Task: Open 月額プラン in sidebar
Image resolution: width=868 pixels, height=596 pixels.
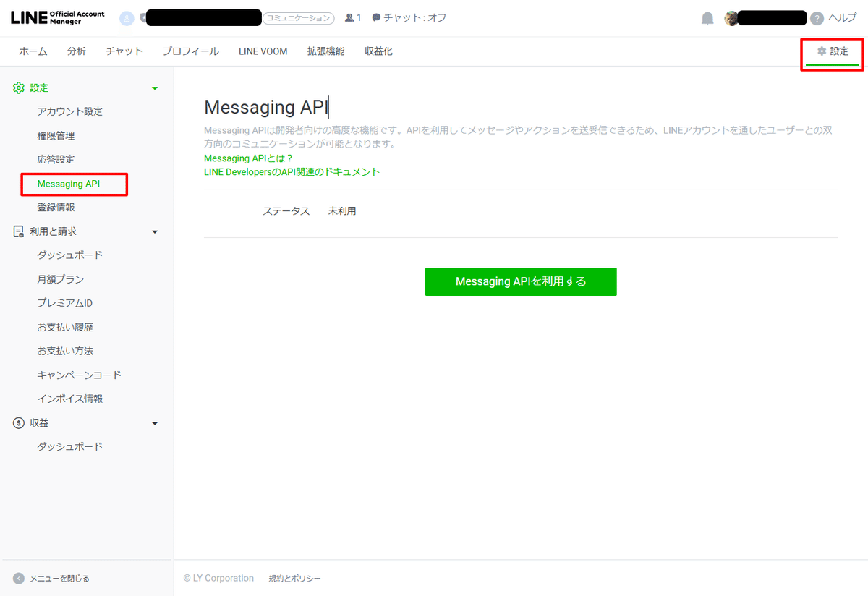Action: pyautogui.click(x=61, y=279)
